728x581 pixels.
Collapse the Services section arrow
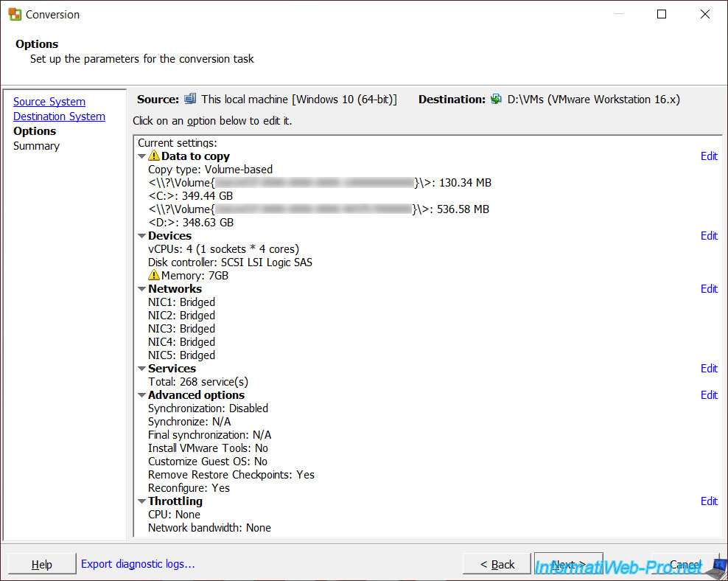(142, 369)
